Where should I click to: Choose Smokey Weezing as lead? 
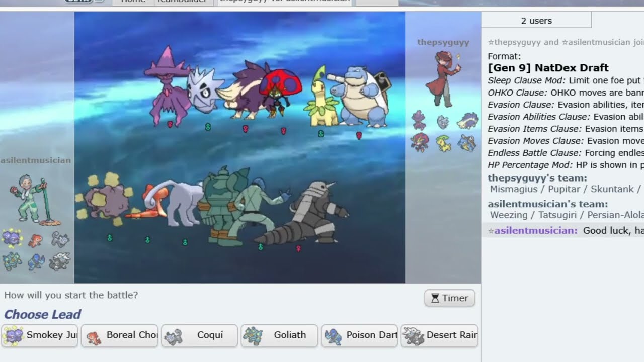click(40, 335)
